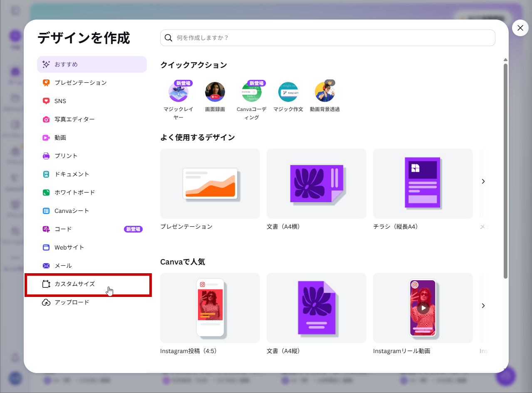Choose the Instagramリール動画 thumbnail
Image resolution: width=532 pixels, height=393 pixels.
423,308
